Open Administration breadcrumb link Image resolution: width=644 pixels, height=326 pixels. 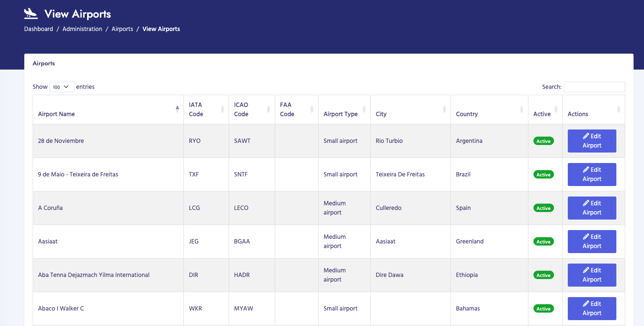pyautogui.click(x=82, y=29)
